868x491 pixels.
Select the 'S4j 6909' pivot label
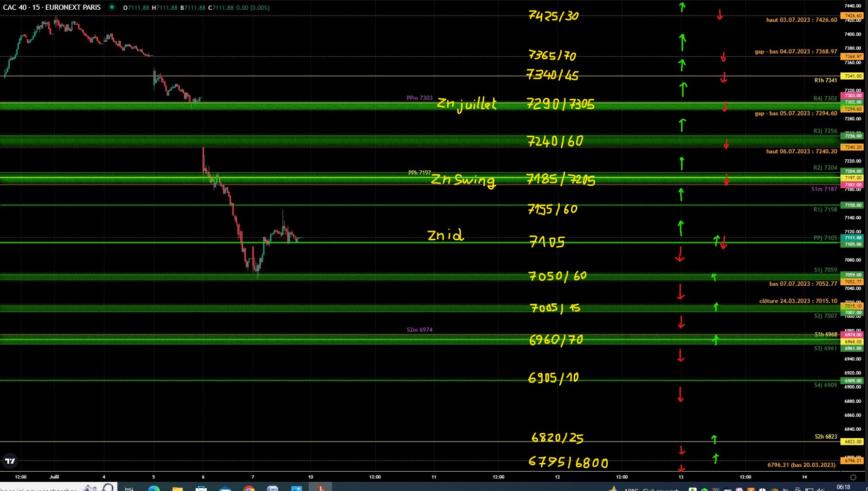[826, 385]
